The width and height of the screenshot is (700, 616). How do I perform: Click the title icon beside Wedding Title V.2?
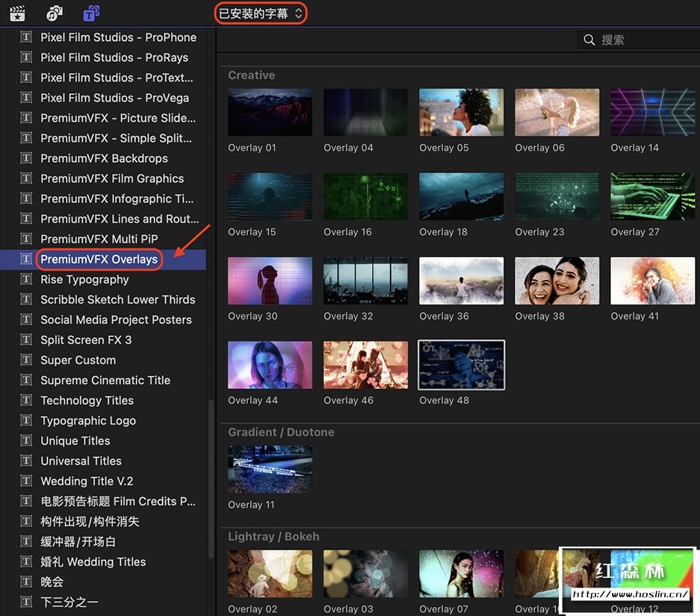tap(26, 481)
